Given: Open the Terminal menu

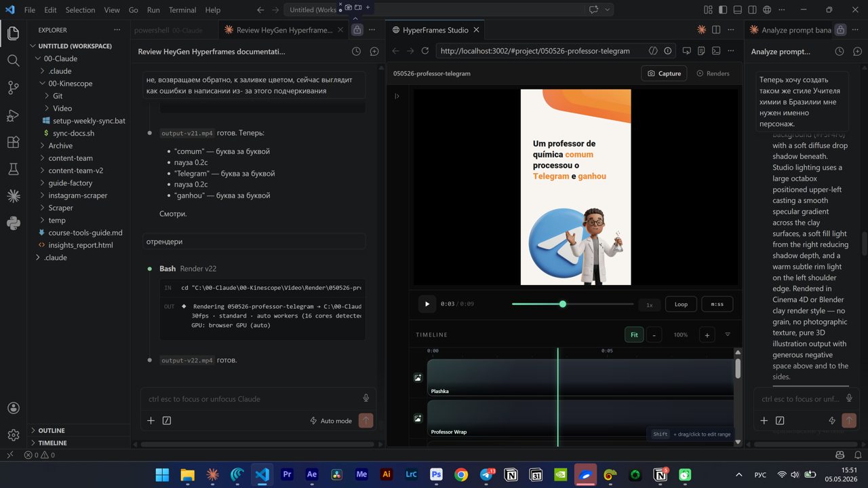Looking at the screenshot, I should pyautogui.click(x=182, y=10).
